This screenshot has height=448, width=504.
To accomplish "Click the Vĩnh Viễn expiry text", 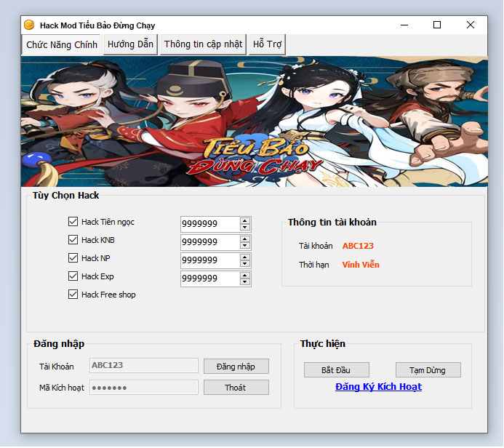I will click(x=361, y=265).
